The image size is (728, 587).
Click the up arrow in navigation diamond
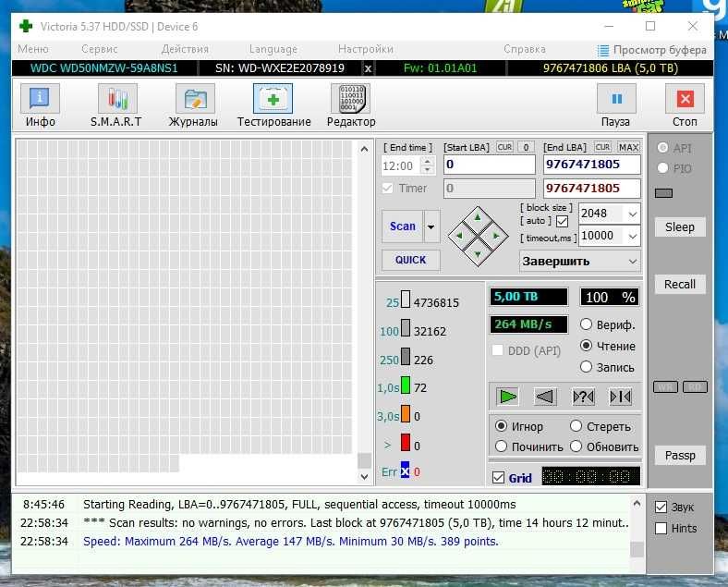coord(478,218)
